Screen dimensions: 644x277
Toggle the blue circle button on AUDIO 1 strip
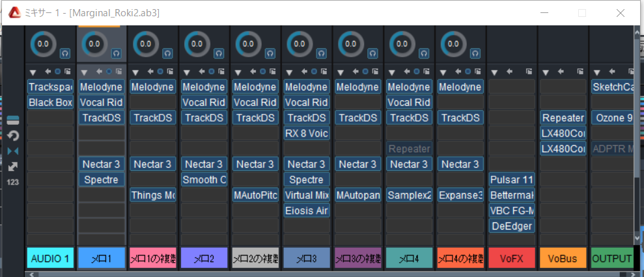coord(57,72)
